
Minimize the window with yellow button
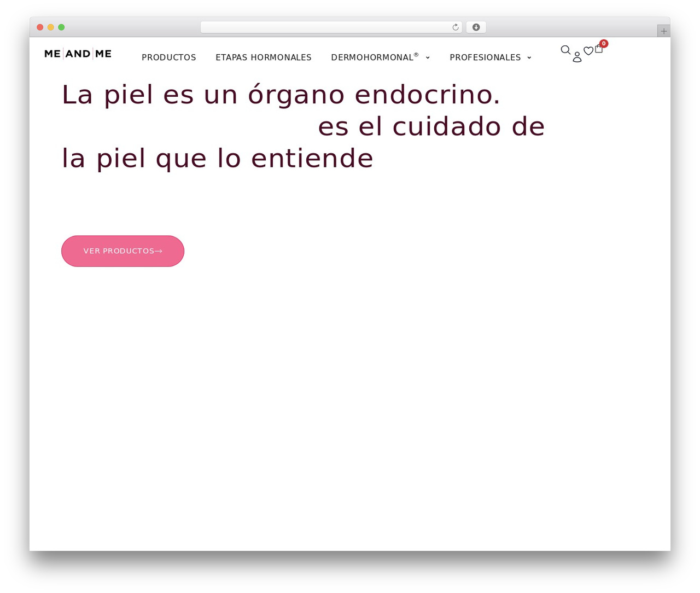pos(51,27)
